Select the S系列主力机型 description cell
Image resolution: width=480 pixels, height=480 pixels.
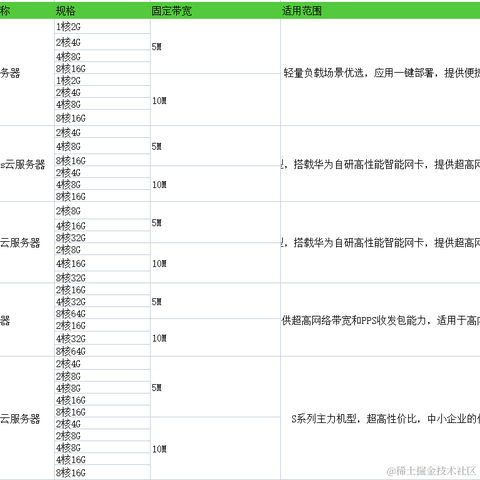coord(380,418)
